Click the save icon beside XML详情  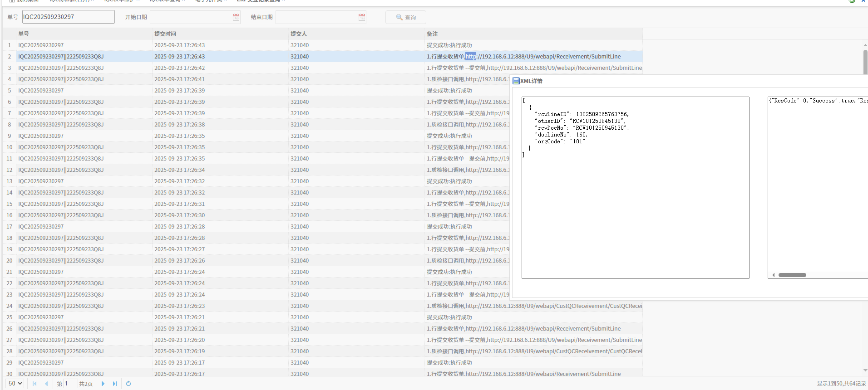point(516,81)
